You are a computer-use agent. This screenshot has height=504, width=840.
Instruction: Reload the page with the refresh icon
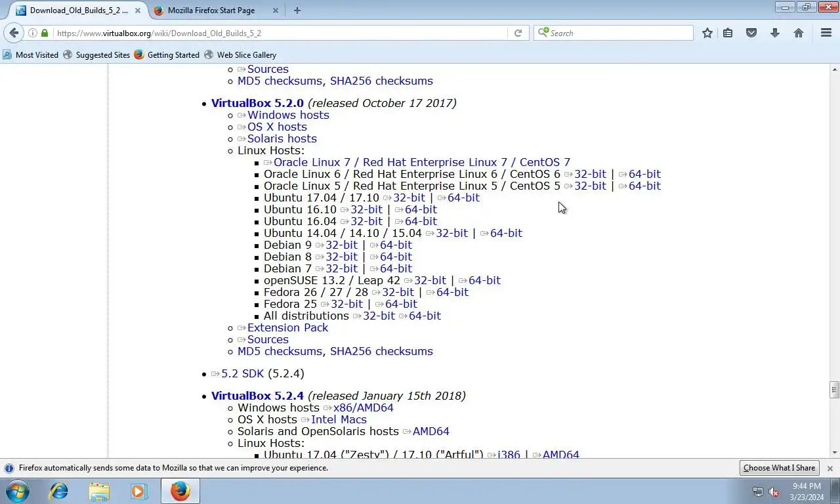[x=518, y=33]
